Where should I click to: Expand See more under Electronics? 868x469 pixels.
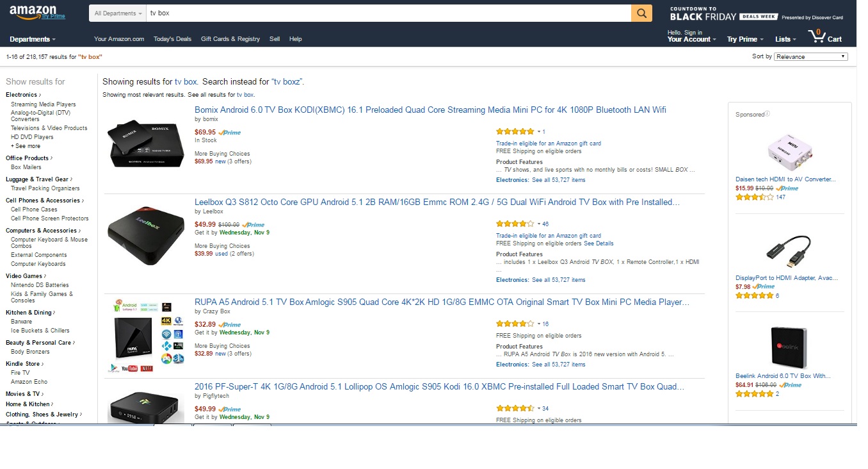[x=26, y=146]
